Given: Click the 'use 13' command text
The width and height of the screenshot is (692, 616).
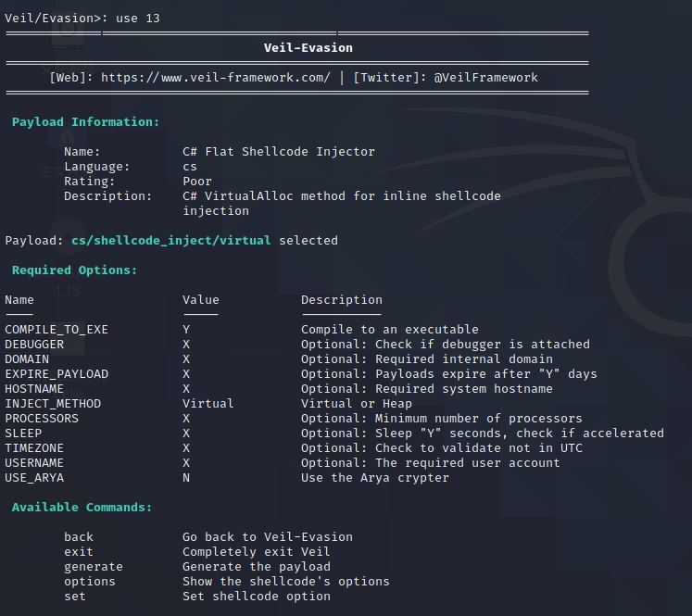Looking at the screenshot, I should tap(138, 19).
